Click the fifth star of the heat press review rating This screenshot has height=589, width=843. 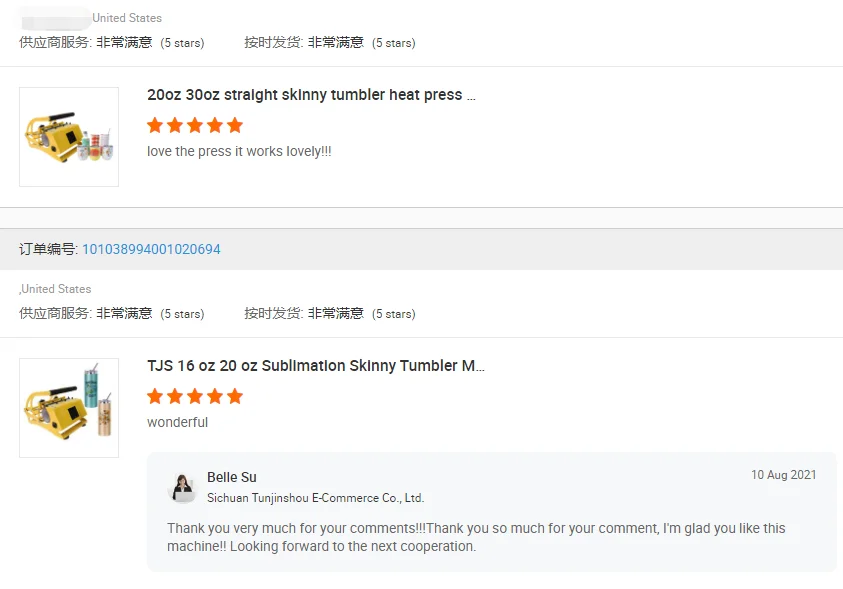pyautogui.click(x=235, y=126)
